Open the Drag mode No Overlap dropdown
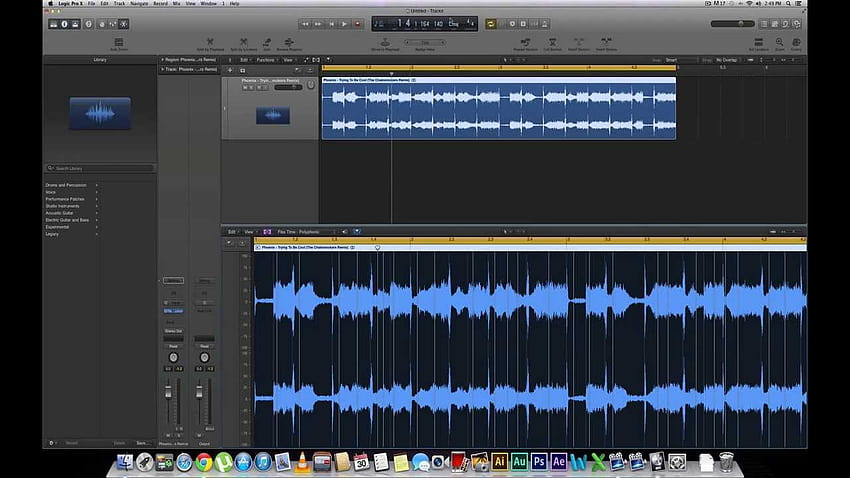This screenshot has height=478, width=850. point(729,60)
